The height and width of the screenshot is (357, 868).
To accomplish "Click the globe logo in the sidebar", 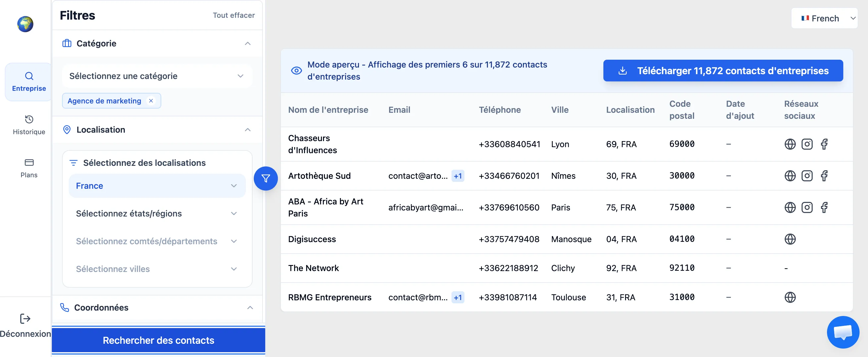I will coord(25,24).
